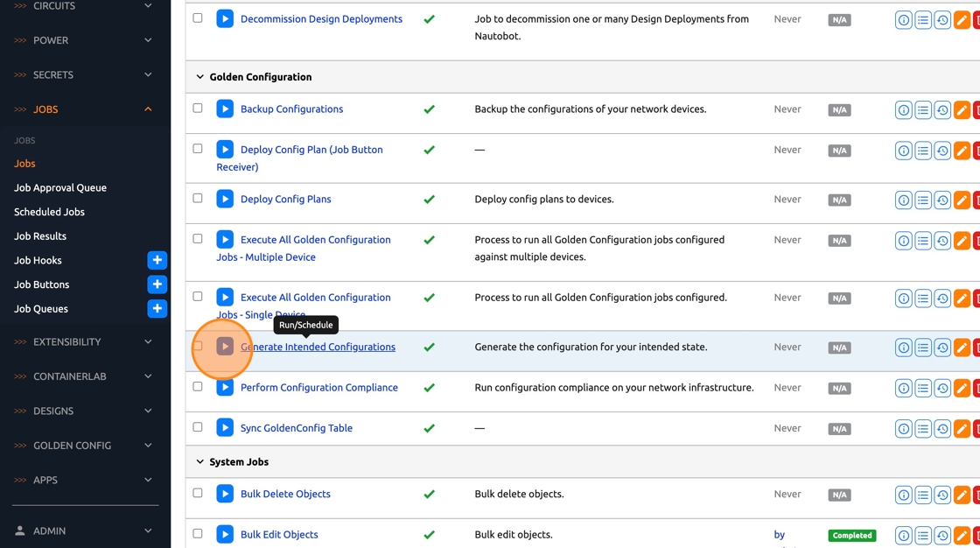Collapse the Golden Configuration group
980x548 pixels.
(200, 77)
